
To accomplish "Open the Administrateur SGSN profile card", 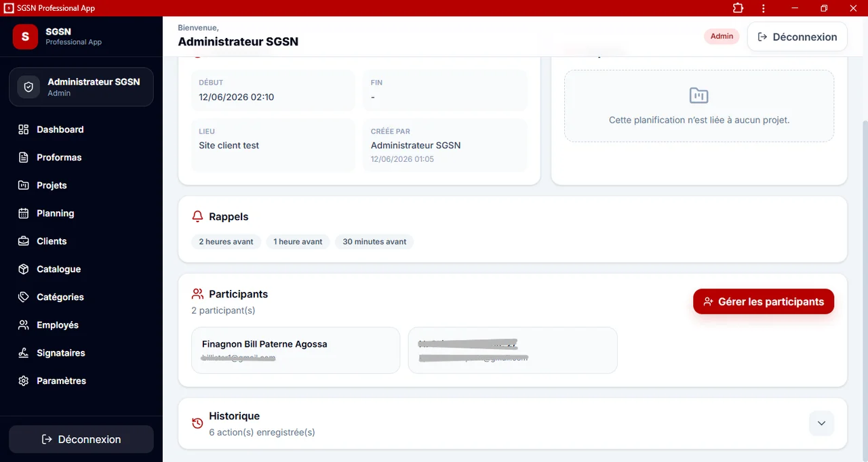I will coord(81,87).
